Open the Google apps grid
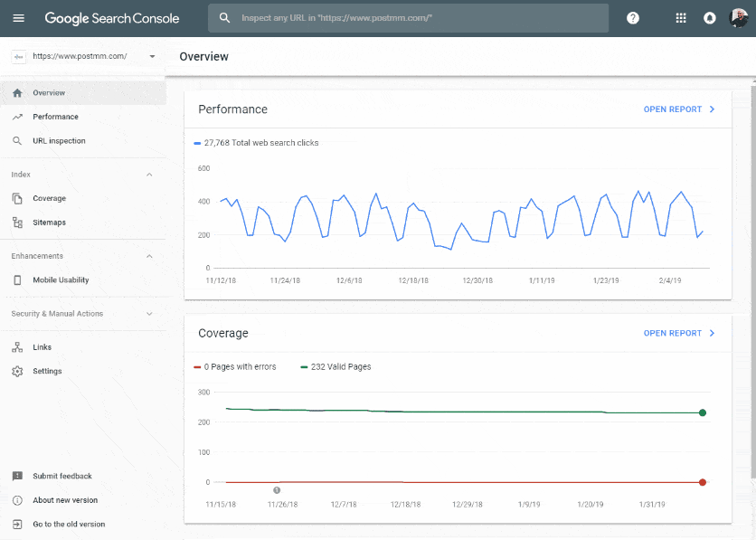 point(680,17)
